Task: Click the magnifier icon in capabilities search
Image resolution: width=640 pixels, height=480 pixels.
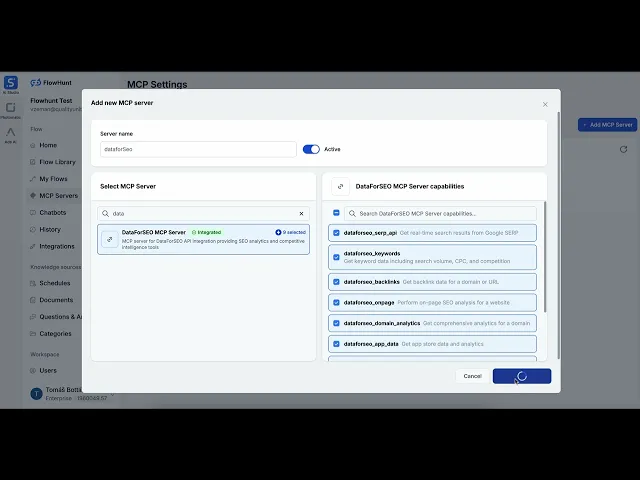Action: coord(352,213)
